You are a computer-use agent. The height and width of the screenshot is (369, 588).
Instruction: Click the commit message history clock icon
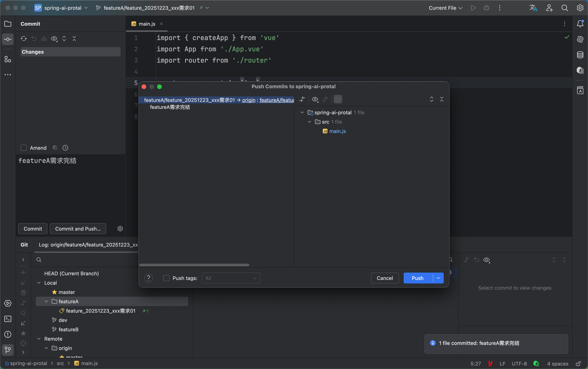coord(65,148)
